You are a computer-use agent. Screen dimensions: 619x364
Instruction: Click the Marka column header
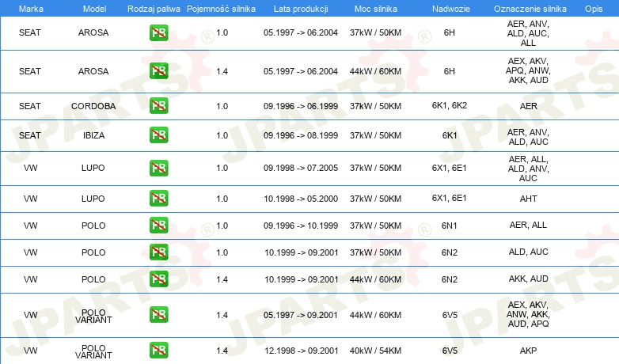31,9
